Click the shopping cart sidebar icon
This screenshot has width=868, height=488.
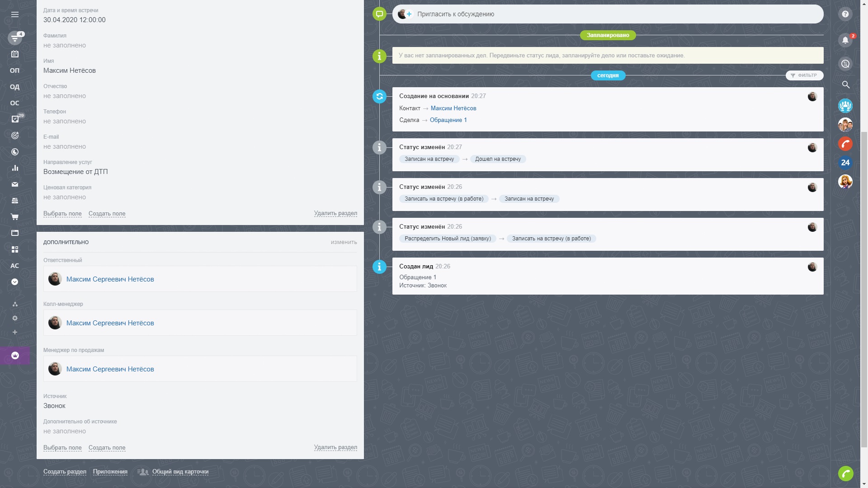(x=15, y=217)
